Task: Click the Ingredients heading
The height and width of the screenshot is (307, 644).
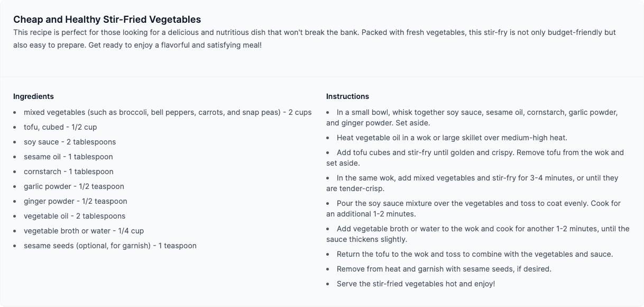Action: (33, 96)
